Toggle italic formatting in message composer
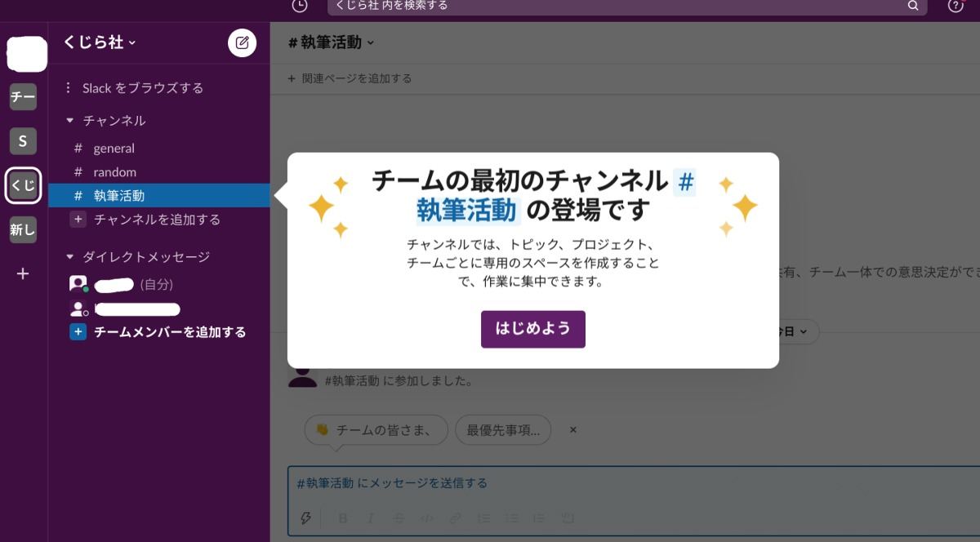Screen dimensions: 980x542 click(370, 518)
